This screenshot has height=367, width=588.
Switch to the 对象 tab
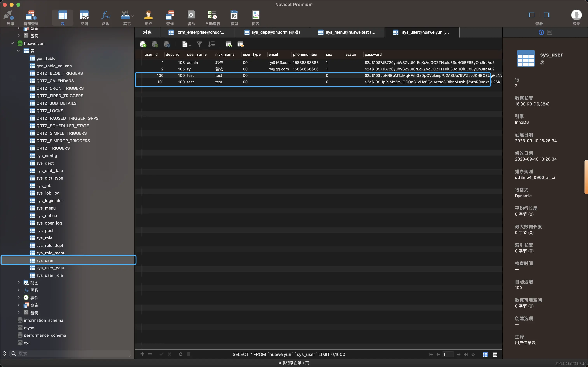coord(147,32)
